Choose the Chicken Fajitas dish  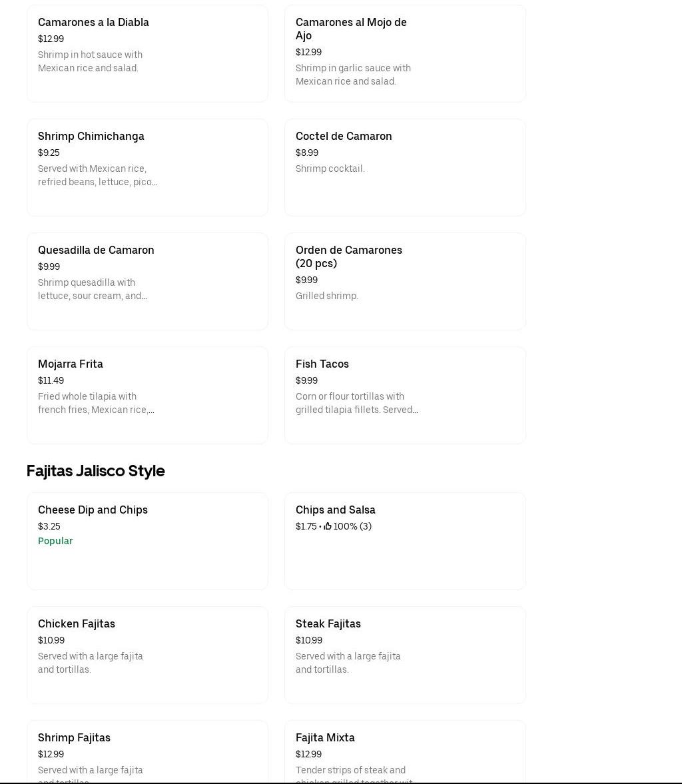point(147,655)
